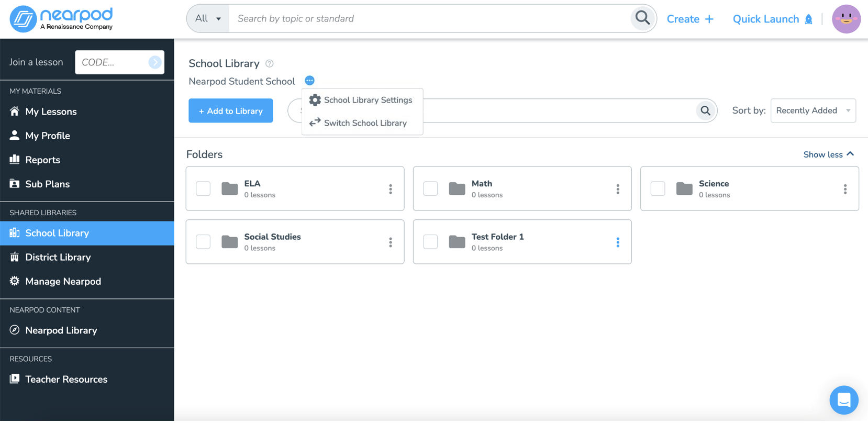Click the Nearpod Student School name

[x=242, y=81]
